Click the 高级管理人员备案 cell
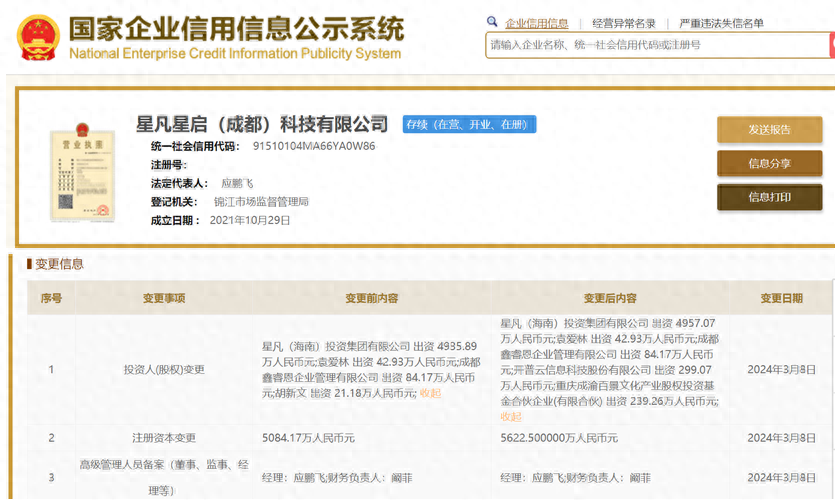The image size is (835, 504). [164, 477]
